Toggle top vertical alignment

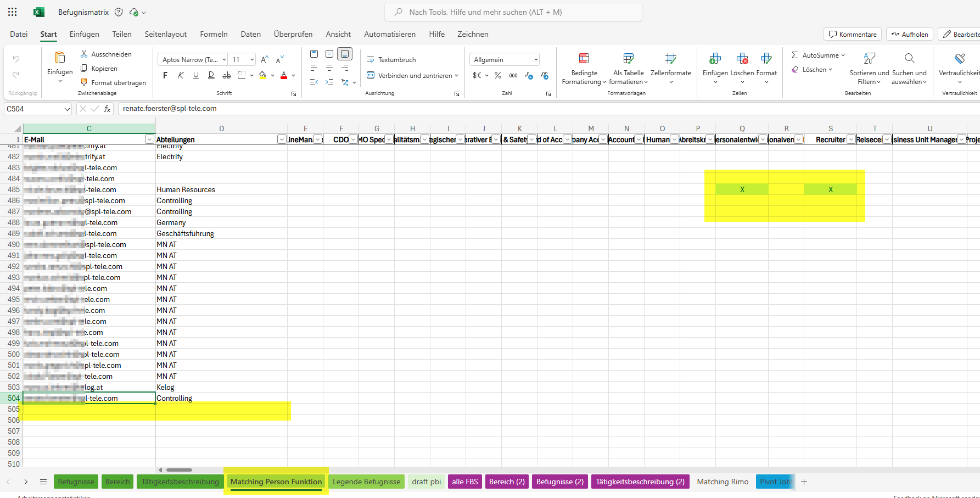(x=314, y=54)
